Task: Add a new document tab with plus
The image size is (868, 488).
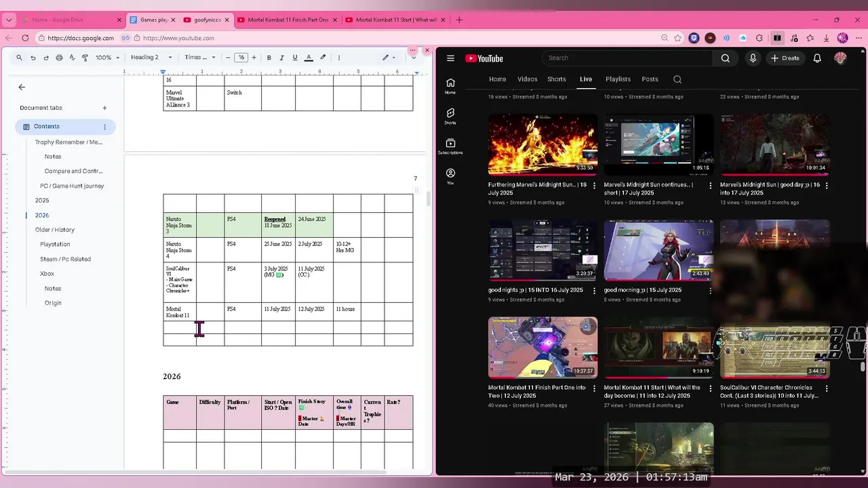Action: [104, 108]
